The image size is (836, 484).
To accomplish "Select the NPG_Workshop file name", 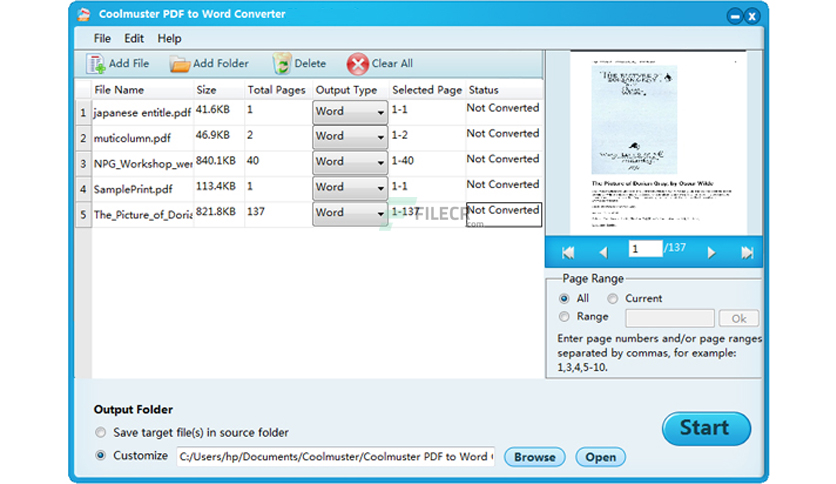I will pyautogui.click(x=143, y=164).
